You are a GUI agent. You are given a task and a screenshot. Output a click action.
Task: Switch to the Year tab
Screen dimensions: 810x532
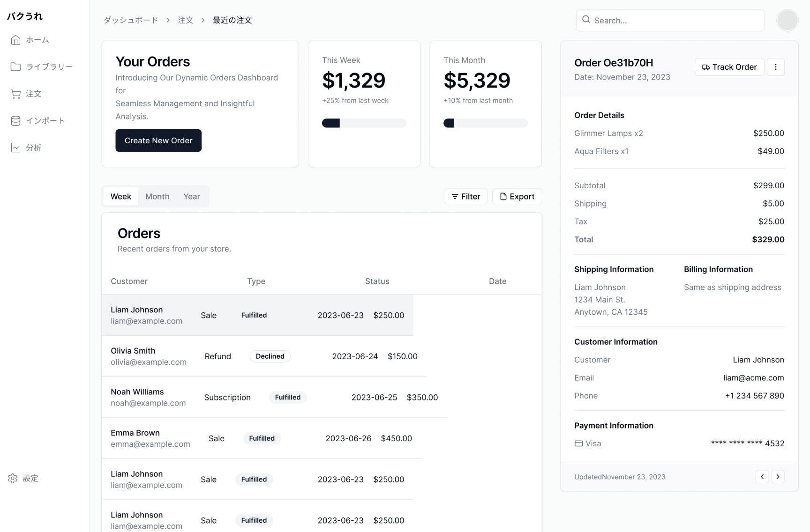191,197
